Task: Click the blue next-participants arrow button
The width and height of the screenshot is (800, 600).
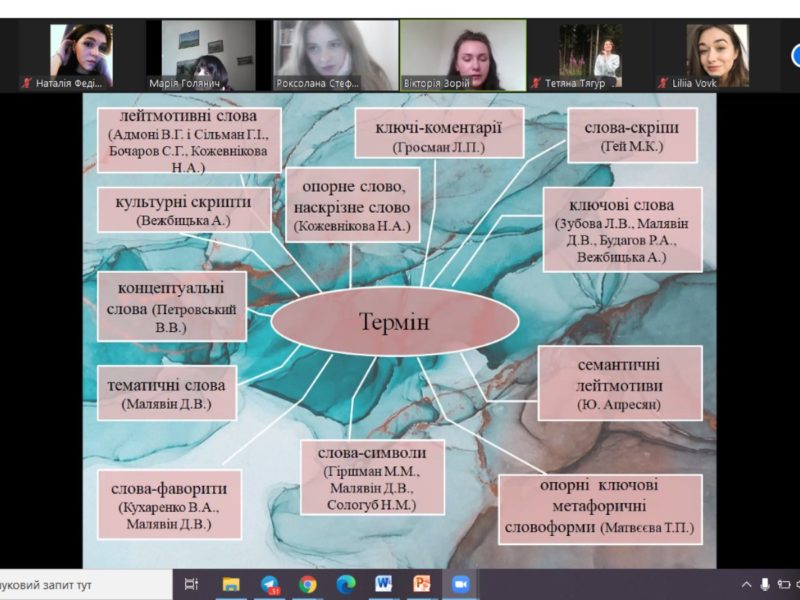Action: (795, 55)
